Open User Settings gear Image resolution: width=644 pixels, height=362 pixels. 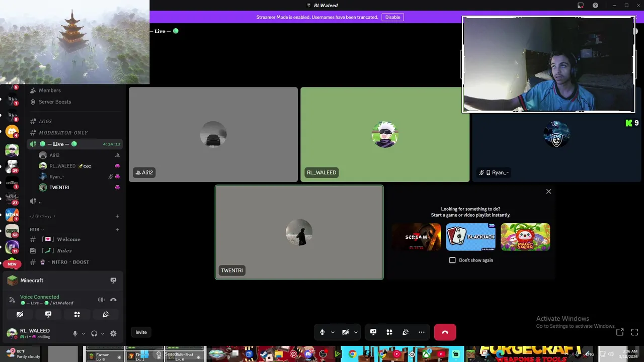[x=113, y=333]
